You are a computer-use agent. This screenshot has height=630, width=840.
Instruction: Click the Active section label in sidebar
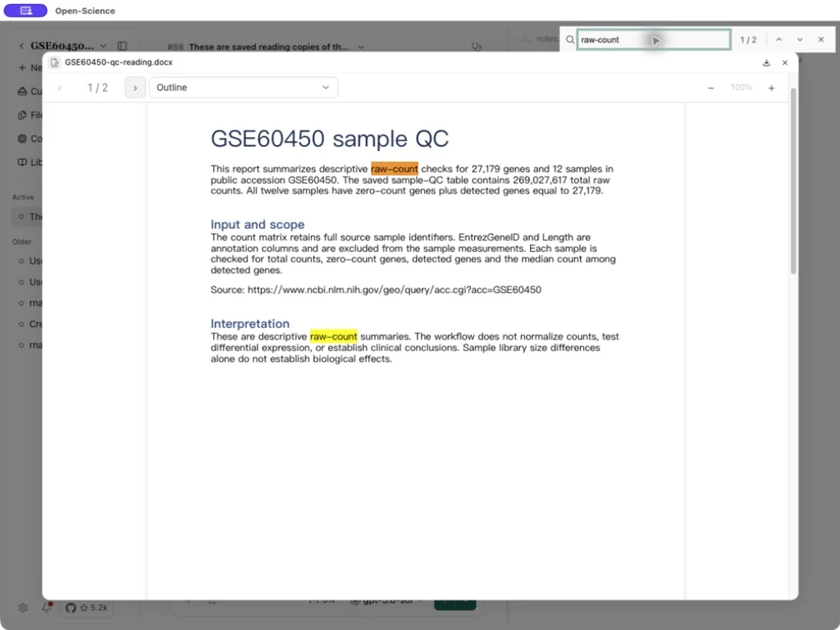pyautogui.click(x=23, y=197)
